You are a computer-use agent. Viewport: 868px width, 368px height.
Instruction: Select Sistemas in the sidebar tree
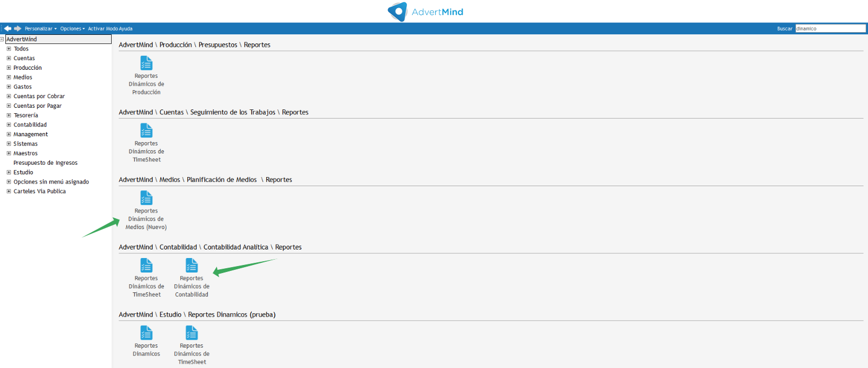pos(25,144)
